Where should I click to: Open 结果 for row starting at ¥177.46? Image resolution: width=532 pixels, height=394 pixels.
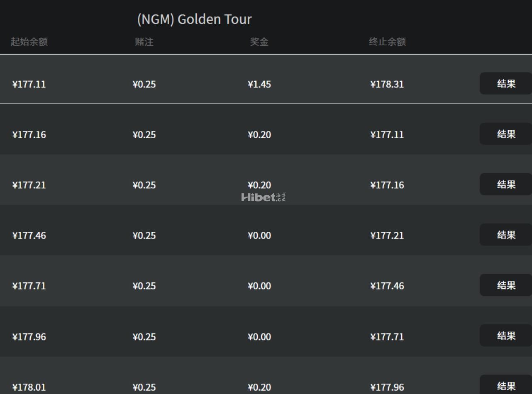click(x=505, y=235)
